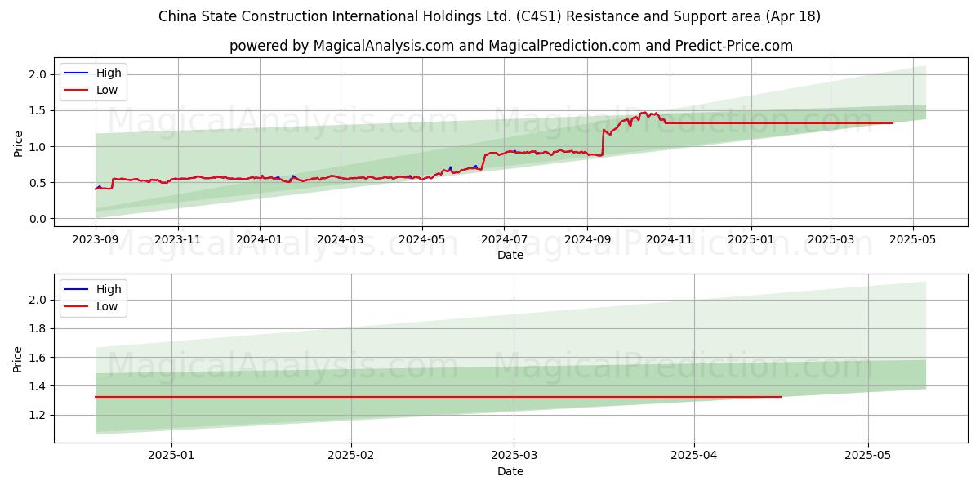Click the chart title China State Construction International Holdings
Screen dimensions: 980x490
490,16
